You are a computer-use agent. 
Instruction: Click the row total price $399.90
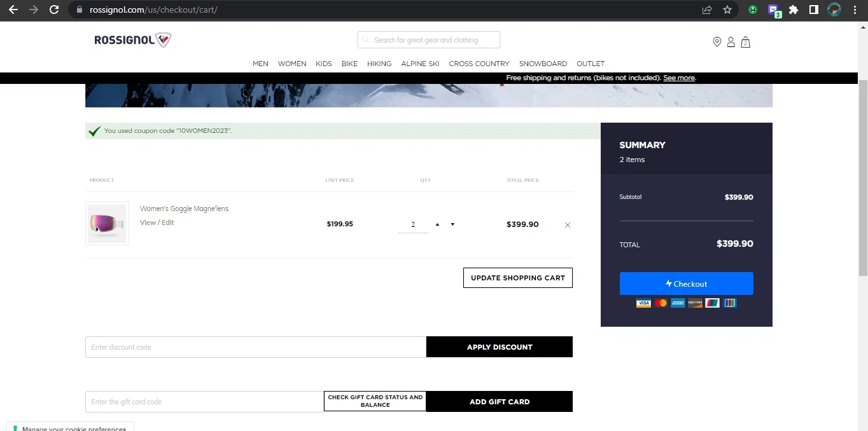click(522, 224)
